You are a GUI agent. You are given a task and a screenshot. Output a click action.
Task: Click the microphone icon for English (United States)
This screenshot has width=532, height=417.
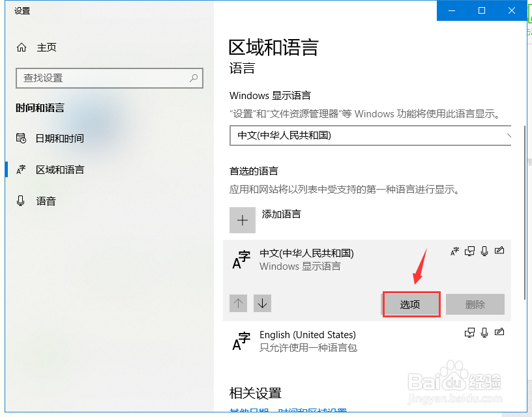click(484, 332)
